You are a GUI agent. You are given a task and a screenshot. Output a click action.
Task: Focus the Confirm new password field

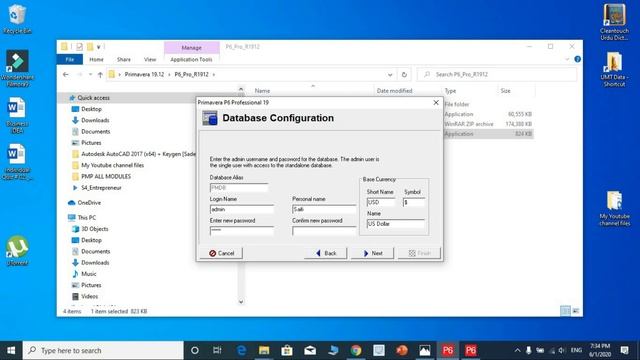pyautogui.click(x=324, y=231)
